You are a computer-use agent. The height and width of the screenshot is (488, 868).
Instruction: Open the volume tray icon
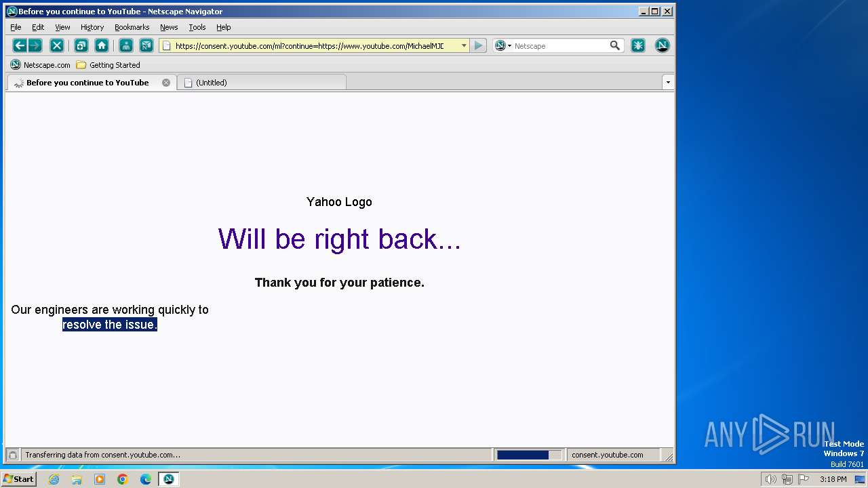pos(770,479)
